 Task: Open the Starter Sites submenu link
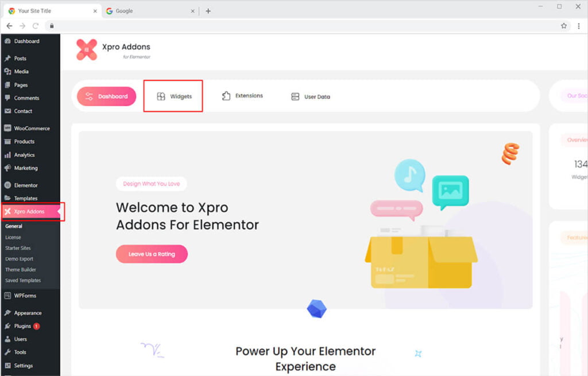[x=18, y=248]
